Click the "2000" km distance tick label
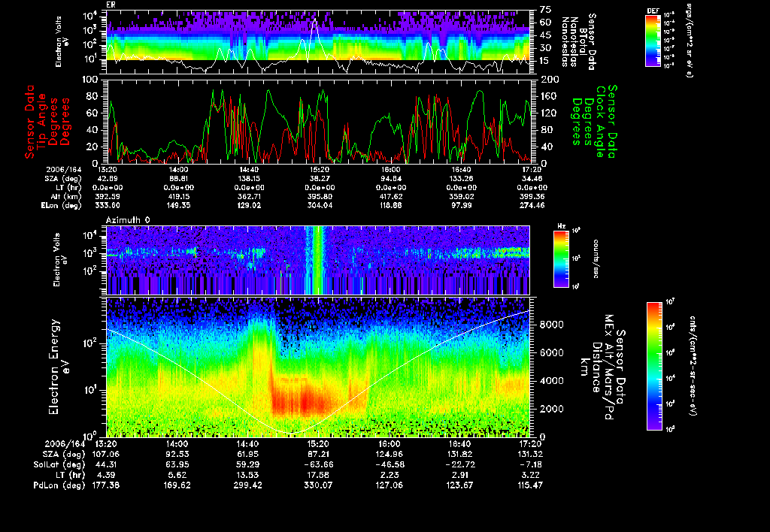This screenshot has width=770, height=532. pos(551,408)
